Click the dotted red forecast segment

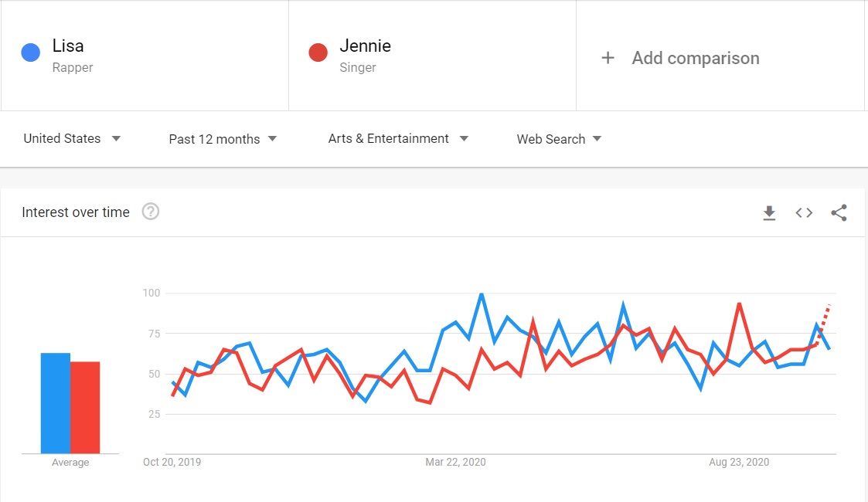pyautogui.click(x=823, y=324)
